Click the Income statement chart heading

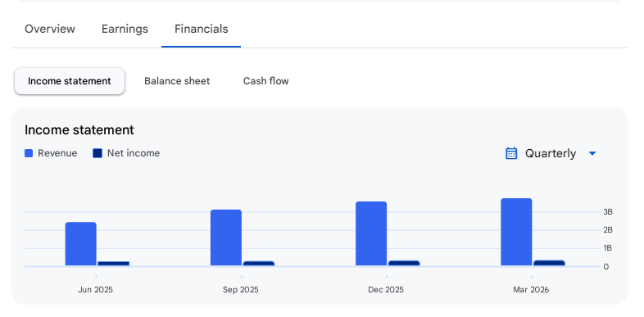(79, 129)
